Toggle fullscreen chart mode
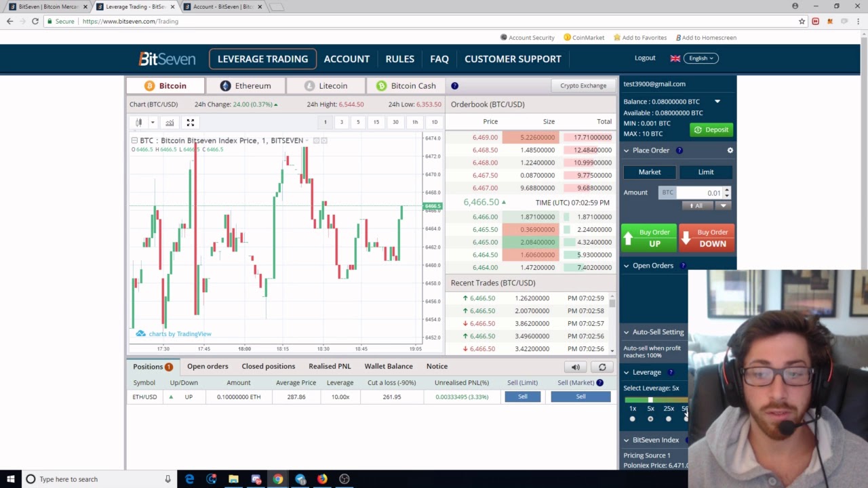Image resolution: width=868 pixels, height=488 pixels. (x=191, y=122)
